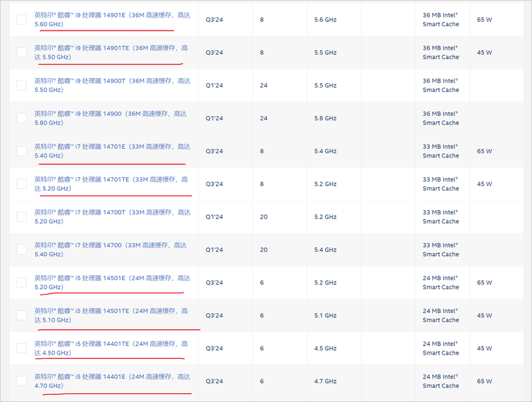Select the checkbox beside i5 14401TE
This screenshot has height=402, width=532.
tap(22, 348)
